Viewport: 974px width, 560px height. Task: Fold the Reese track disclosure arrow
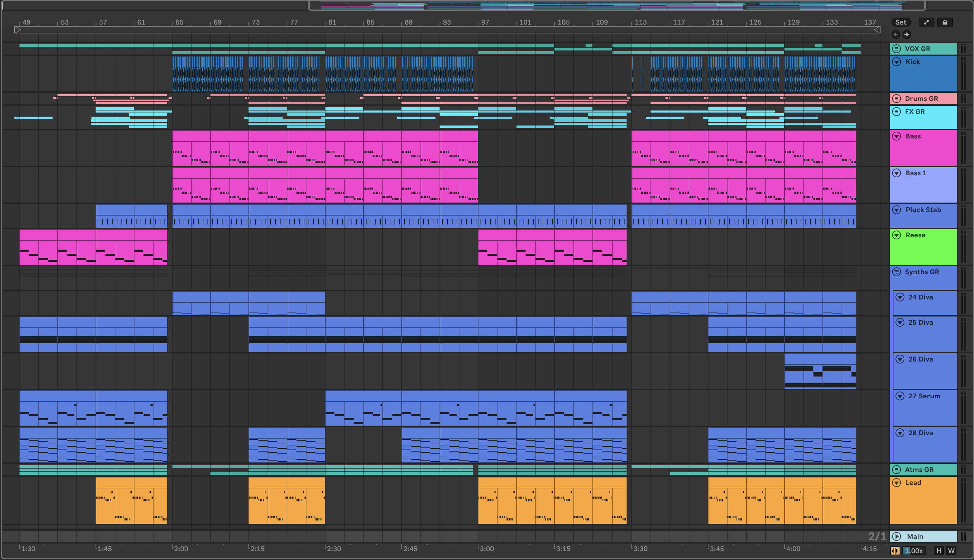click(897, 235)
